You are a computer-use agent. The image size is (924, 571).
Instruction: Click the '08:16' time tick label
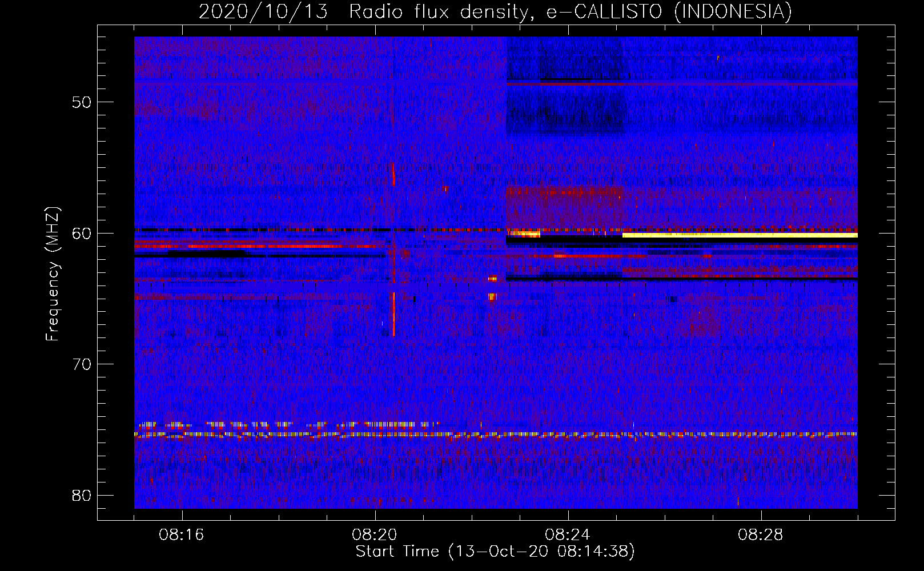point(182,534)
